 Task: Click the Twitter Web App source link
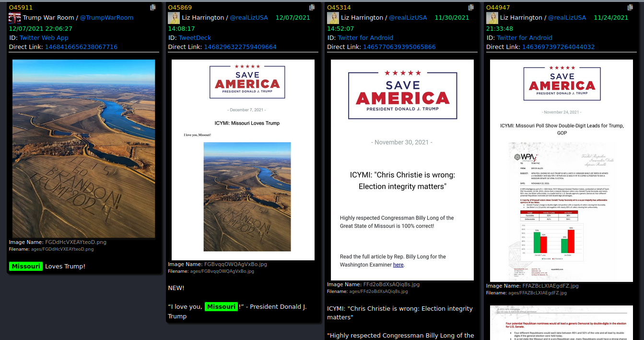pyautogui.click(x=44, y=38)
